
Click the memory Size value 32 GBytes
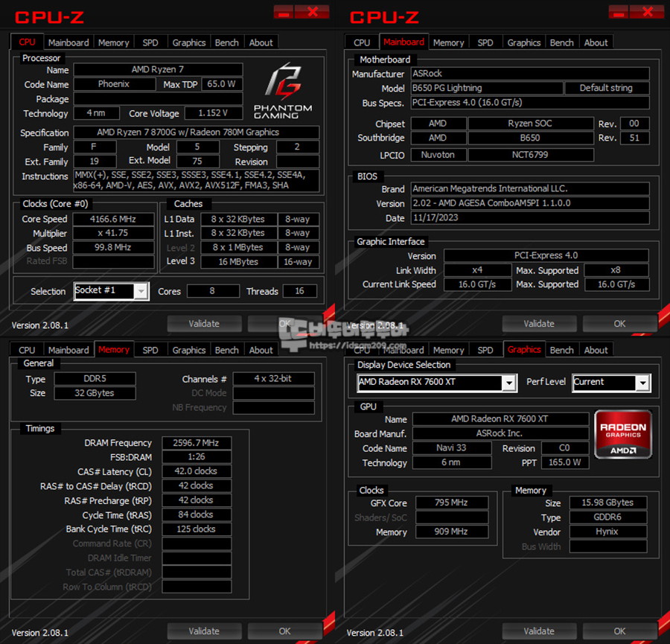point(95,393)
